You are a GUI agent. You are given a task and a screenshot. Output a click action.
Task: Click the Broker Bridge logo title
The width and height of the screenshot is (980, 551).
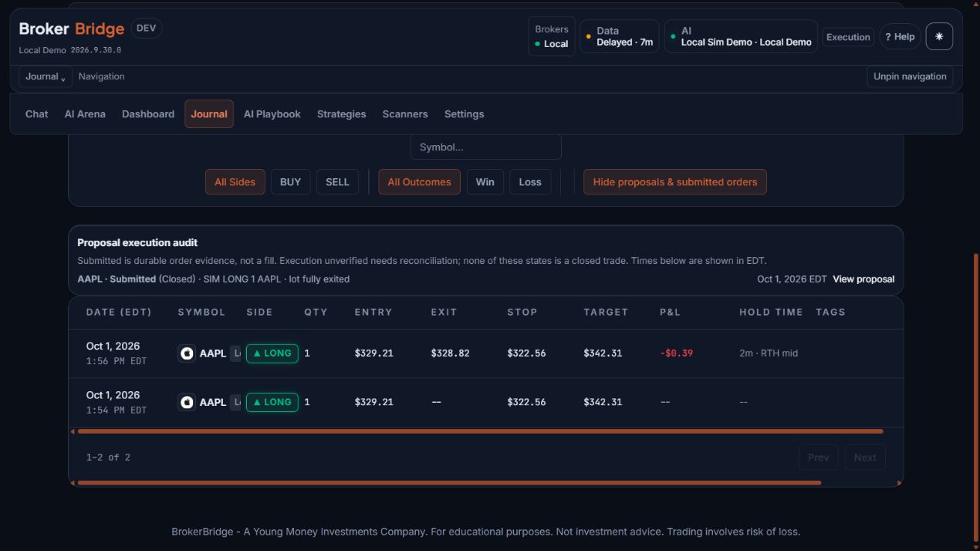[x=71, y=29]
